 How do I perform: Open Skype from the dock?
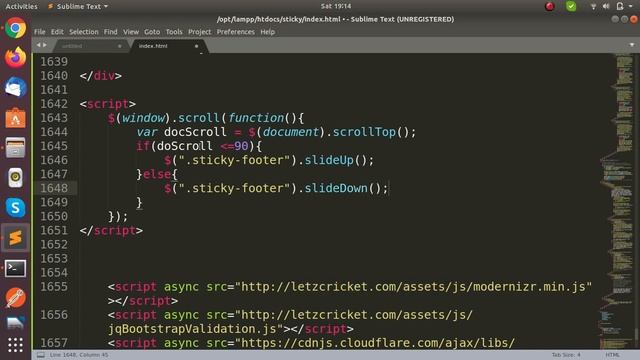pyautogui.click(x=16, y=207)
